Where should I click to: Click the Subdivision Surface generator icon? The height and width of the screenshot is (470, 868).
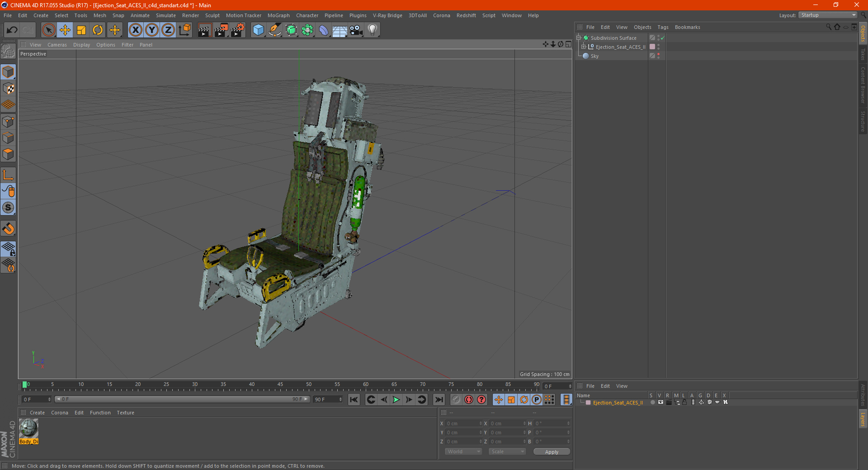pos(291,30)
